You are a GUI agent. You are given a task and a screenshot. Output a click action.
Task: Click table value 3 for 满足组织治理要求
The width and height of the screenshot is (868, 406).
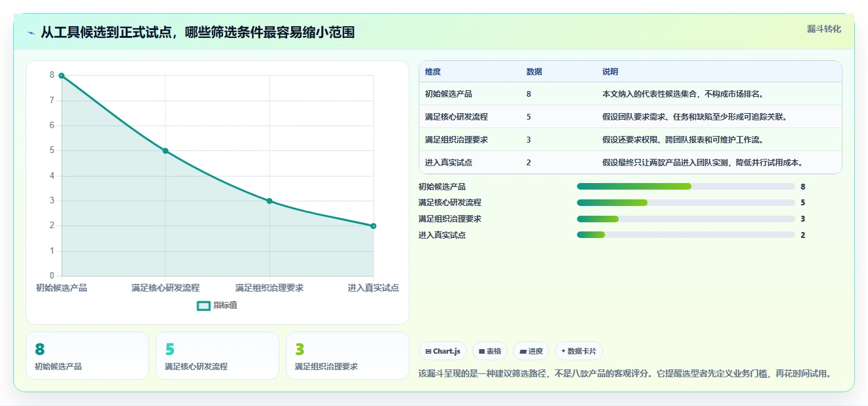pos(529,140)
